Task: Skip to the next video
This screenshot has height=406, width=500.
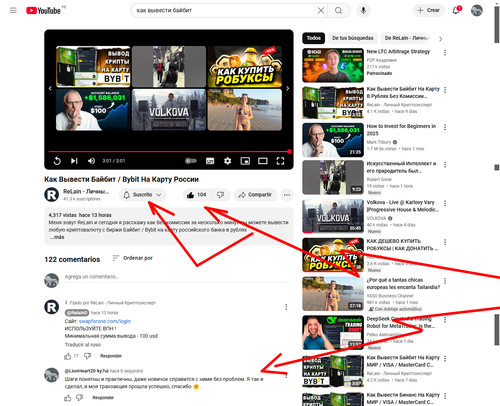Action: [x=74, y=161]
